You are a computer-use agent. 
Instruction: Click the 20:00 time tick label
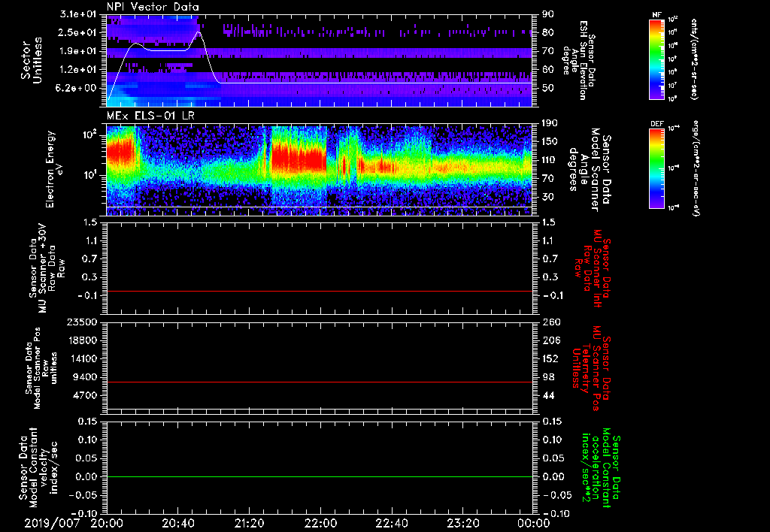pyautogui.click(x=107, y=523)
